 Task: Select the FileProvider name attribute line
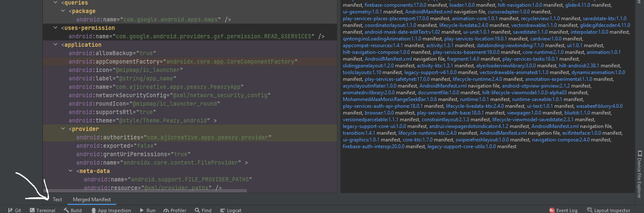point(162,162)
